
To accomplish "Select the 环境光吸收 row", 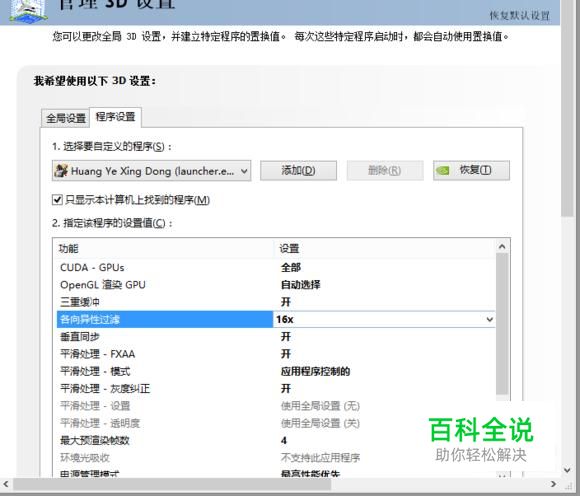I will point(276,458).
